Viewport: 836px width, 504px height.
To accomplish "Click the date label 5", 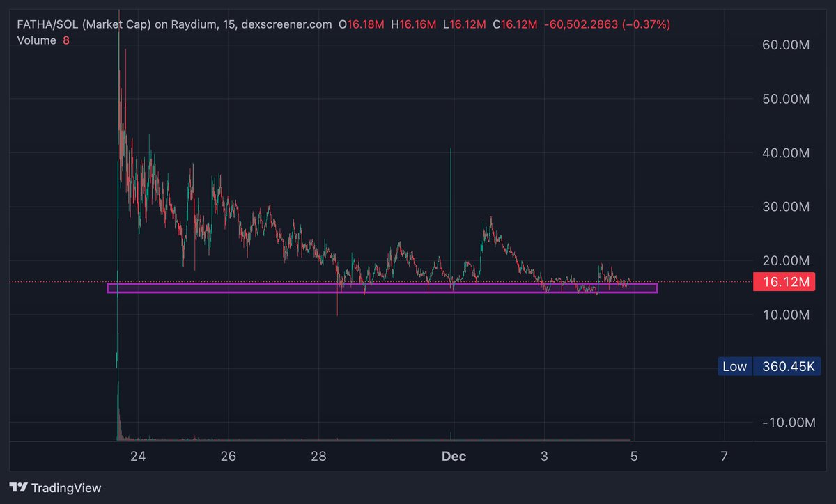I will [x=634, y=457].
